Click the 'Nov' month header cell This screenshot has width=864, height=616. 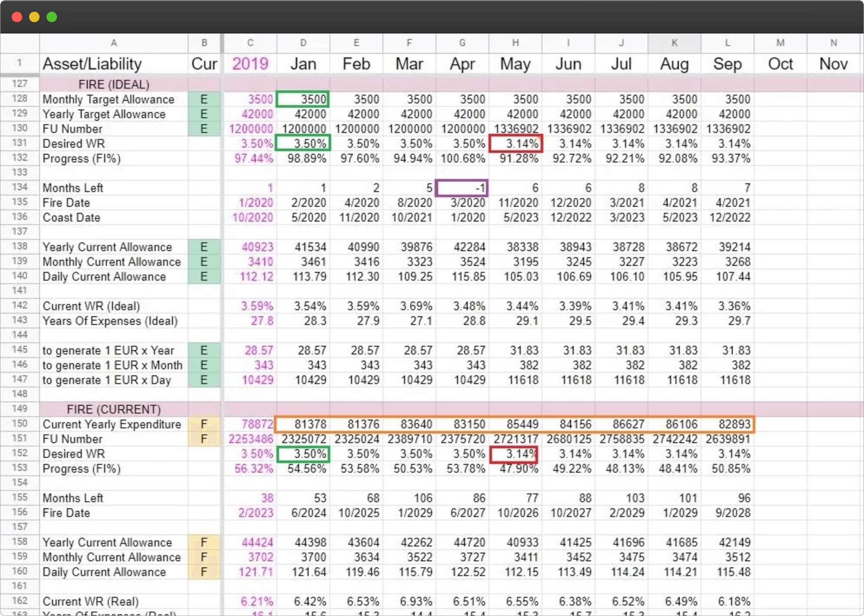[x=833, y=64]
